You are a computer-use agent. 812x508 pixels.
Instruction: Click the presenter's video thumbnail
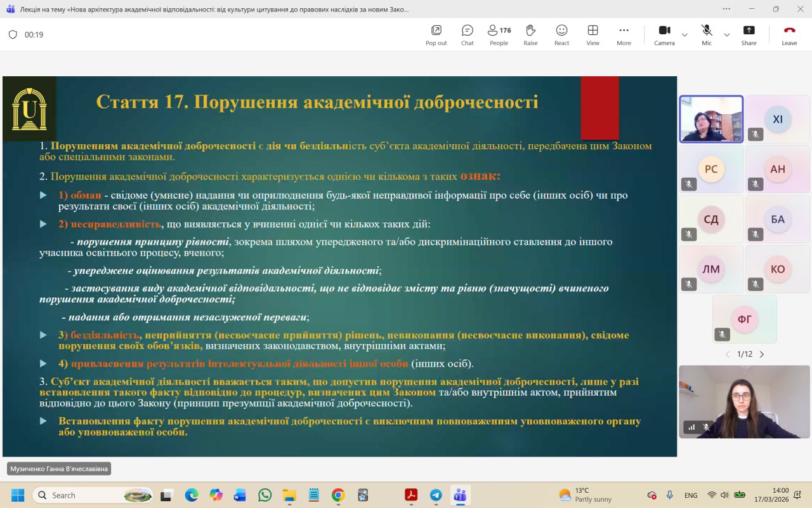[x=711, y=119]
